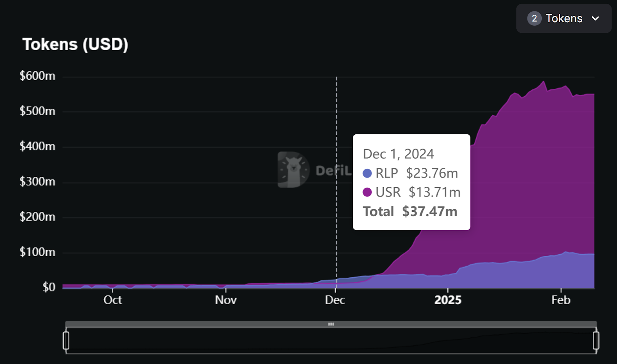Click the Tokens (USD) chart title

(75, 44)
